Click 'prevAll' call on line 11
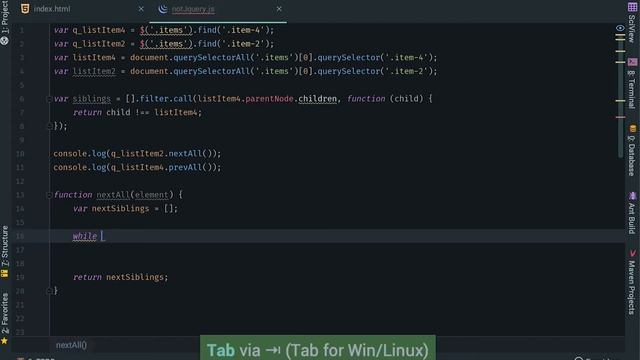 pos(185,167)
